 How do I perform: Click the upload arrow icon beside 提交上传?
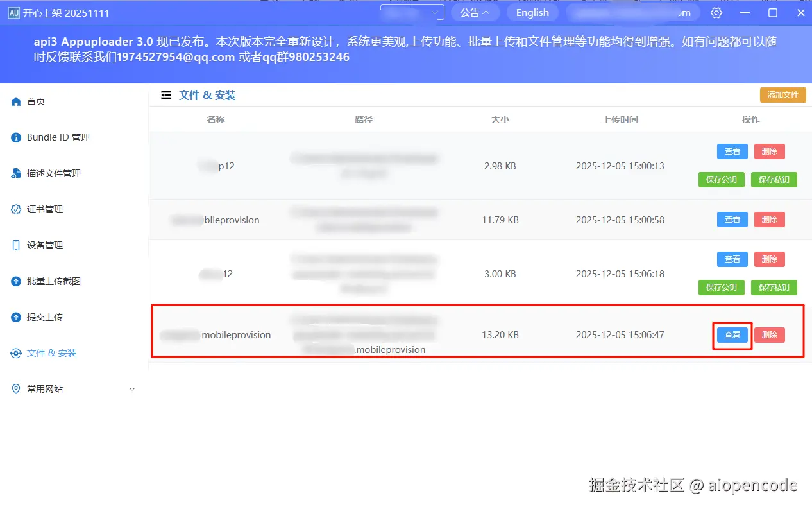(x=16, y=317)
